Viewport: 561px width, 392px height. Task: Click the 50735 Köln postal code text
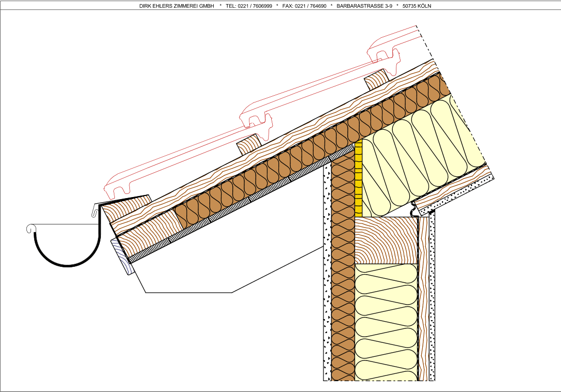pyautogui.click(x=417, y=6)
